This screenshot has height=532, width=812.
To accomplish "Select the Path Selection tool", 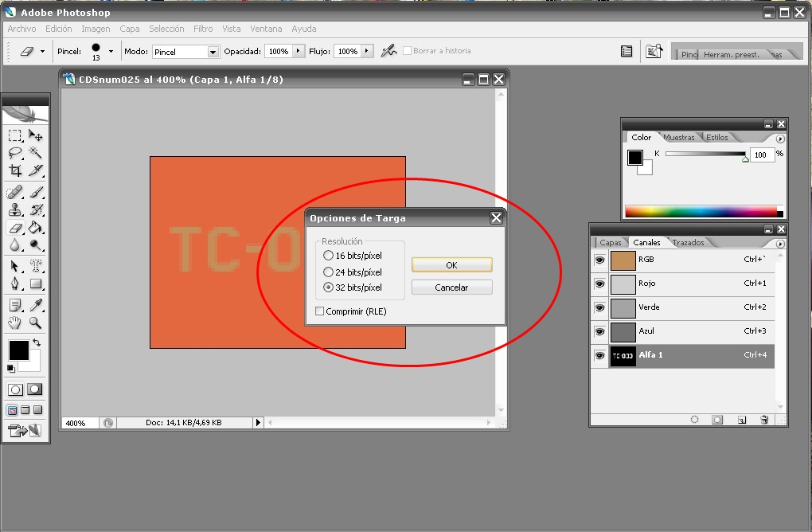I will pyautogui.click(x=15, y=266).
